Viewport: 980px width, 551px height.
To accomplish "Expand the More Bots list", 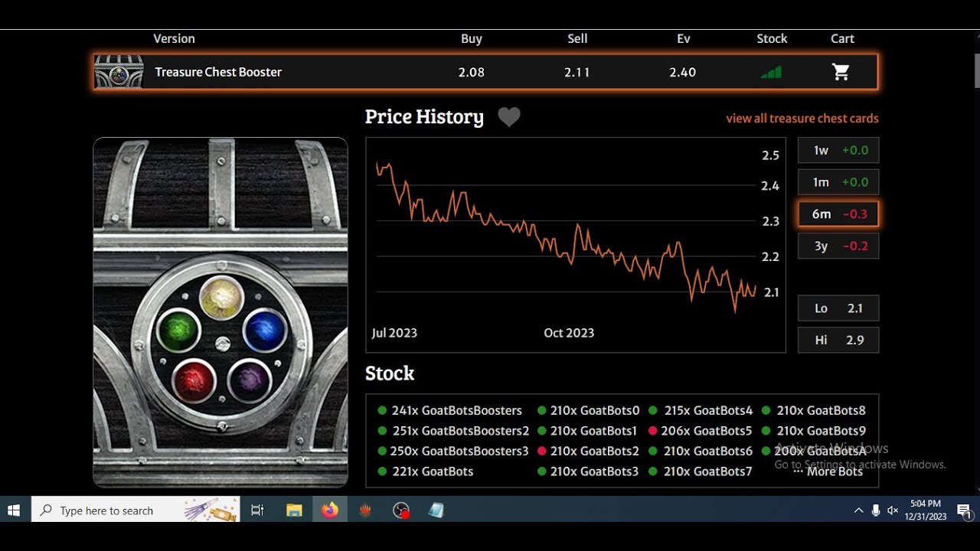I will 828,471.
